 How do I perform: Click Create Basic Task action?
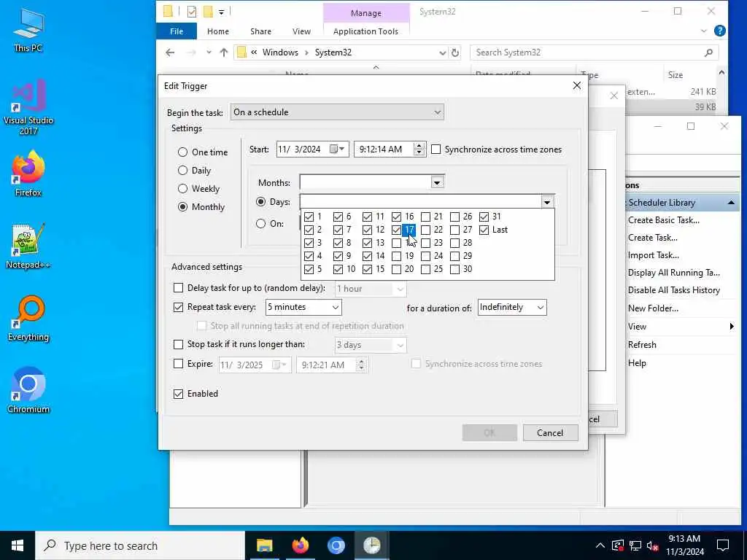(663, 220)
